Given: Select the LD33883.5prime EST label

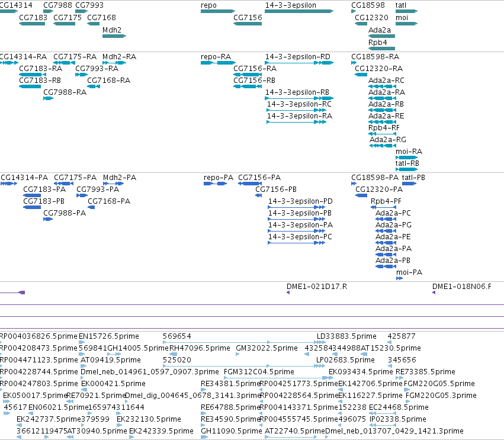Looking at the screenshot, I should (x=347, y=336).
